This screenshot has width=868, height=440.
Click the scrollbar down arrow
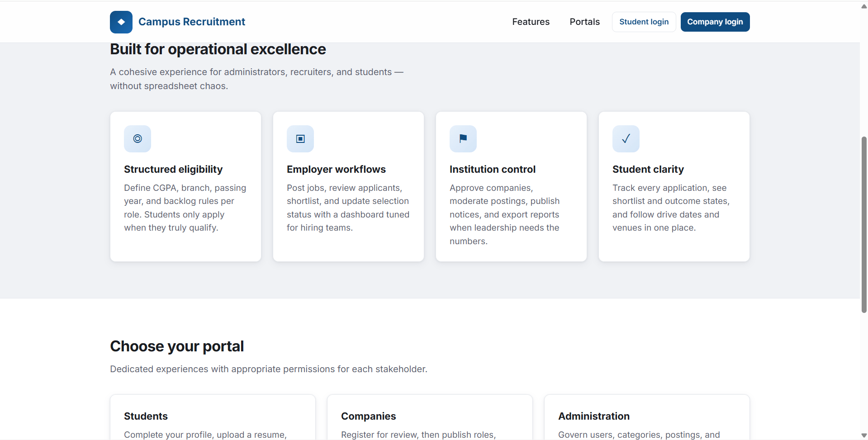(864, 435)
